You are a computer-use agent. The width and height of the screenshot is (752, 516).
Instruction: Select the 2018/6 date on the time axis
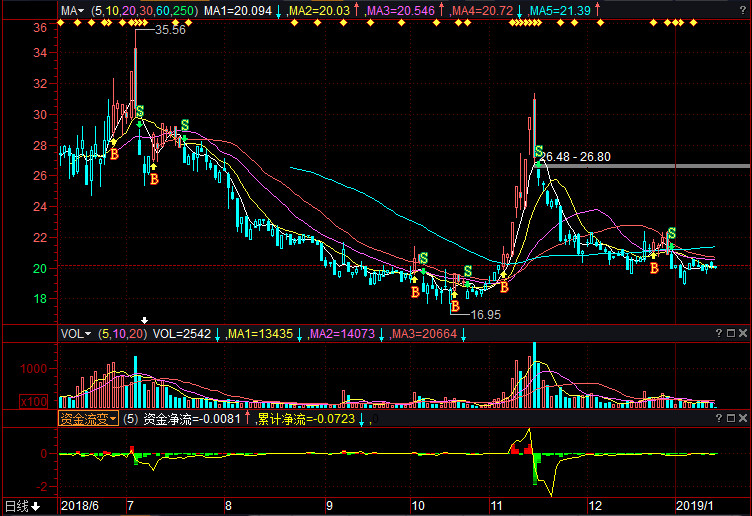pyautogui.click(x=82, y=505)
